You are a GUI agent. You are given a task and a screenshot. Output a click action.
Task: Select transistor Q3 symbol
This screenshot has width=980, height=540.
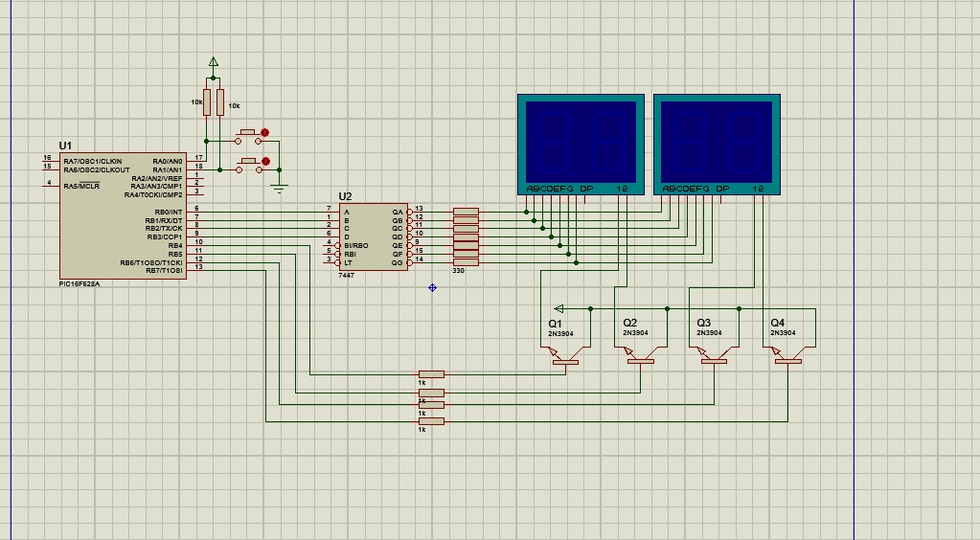pyautogui.click(x=713, y=355)
